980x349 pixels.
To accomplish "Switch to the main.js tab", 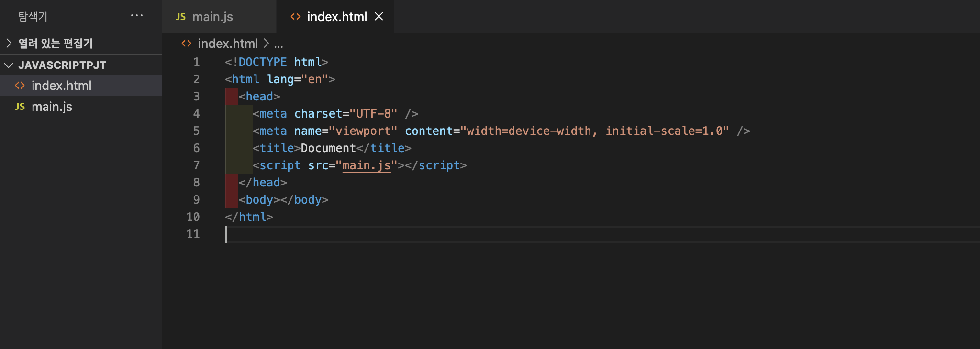I will [219, 17].
